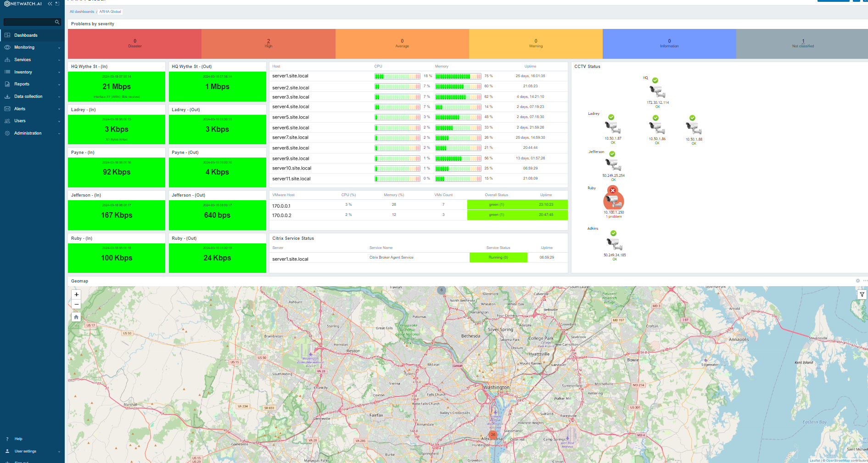Screen dimensions: 868x463
Task: Click the Not classified severity block
Action: (802, 44)
